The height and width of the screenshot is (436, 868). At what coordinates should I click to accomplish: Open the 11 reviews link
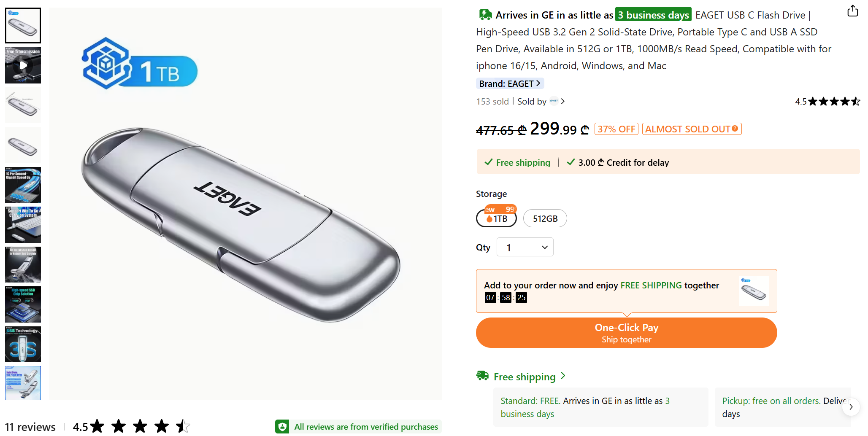pos(30,427)
